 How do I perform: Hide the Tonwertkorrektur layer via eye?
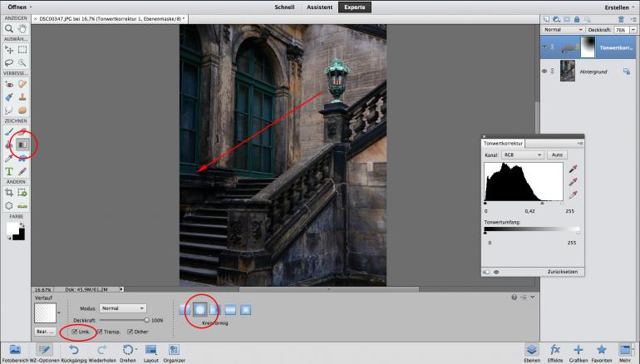point(544,47)
